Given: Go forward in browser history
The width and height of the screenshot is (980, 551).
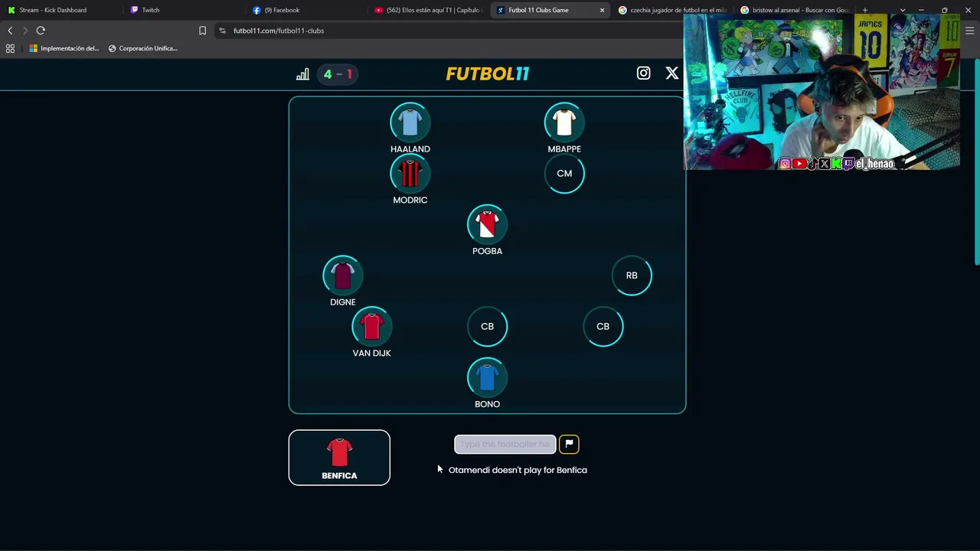Looking at the screenshot, I should click(x=25, y=31).
